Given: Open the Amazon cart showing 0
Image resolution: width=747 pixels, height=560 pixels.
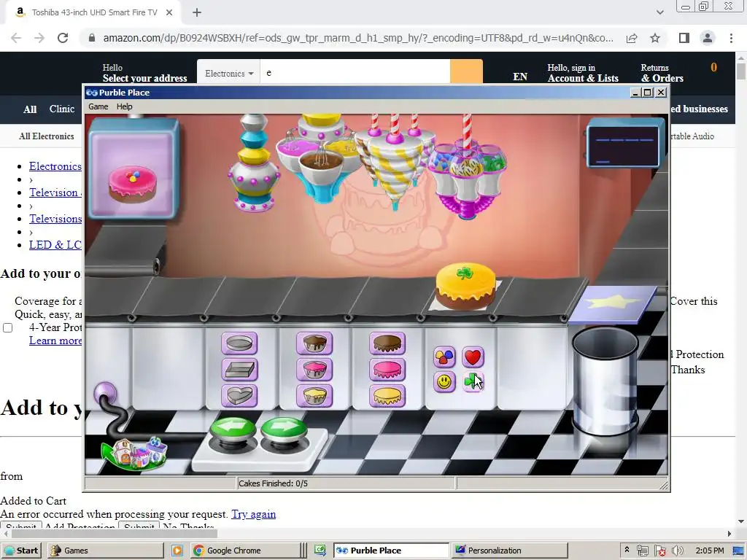Looking at the screenshot, I should pos(713,68).
